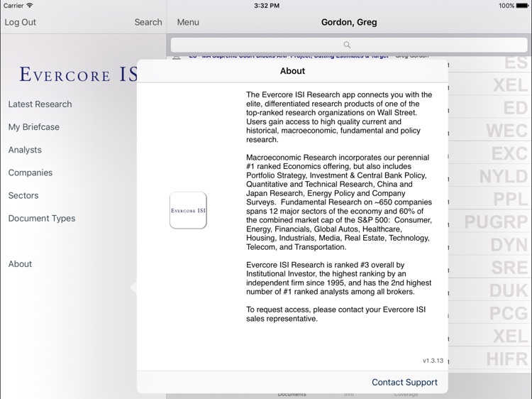Open My Briefcase

(x=34, y=127)
